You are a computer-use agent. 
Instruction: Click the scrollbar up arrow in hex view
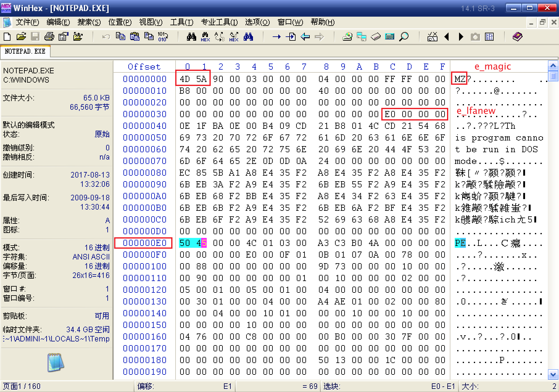pyautogui.click(x=553, y=66)
